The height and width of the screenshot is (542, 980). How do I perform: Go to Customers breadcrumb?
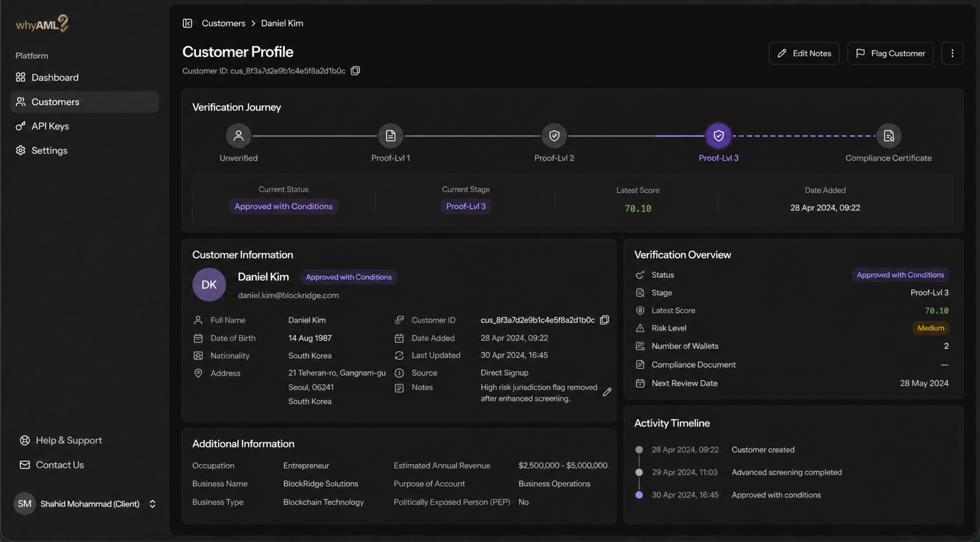(223, 23)
